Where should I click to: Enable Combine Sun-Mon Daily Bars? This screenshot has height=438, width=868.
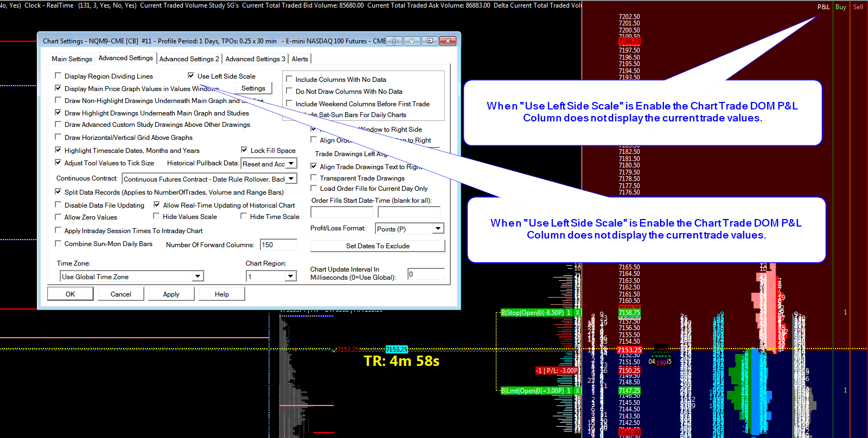coord(58,243)
